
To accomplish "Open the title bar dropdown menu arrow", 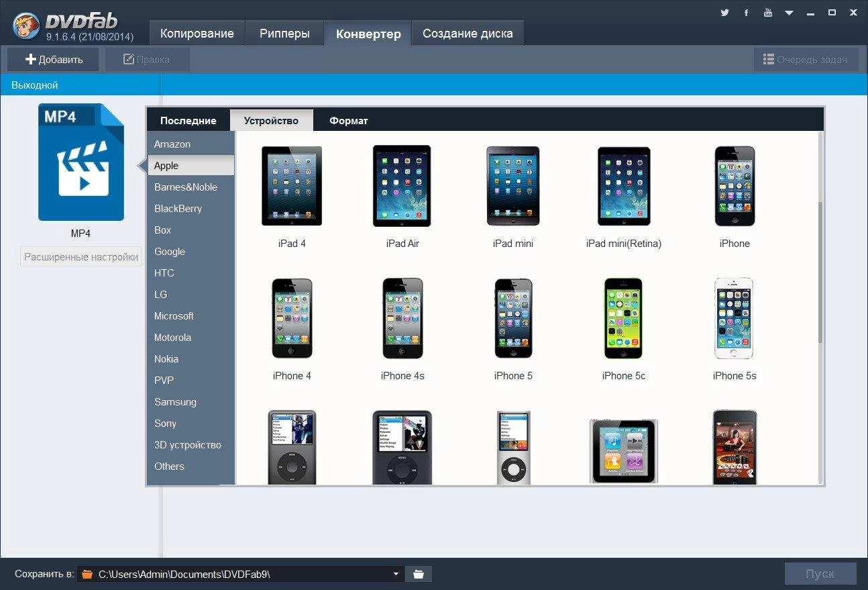I will (x=790, y=13).
